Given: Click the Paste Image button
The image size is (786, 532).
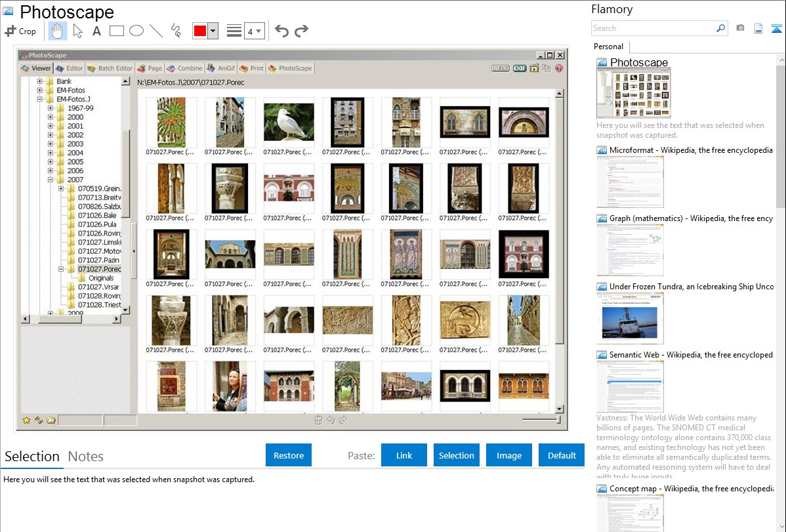Looking at the screenshot, I should (x=509, y=455).
